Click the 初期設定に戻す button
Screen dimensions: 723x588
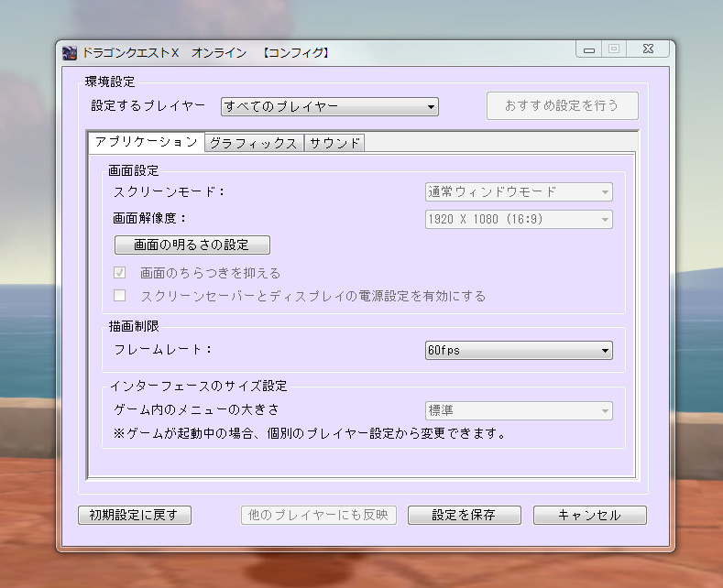coord(135,515)
